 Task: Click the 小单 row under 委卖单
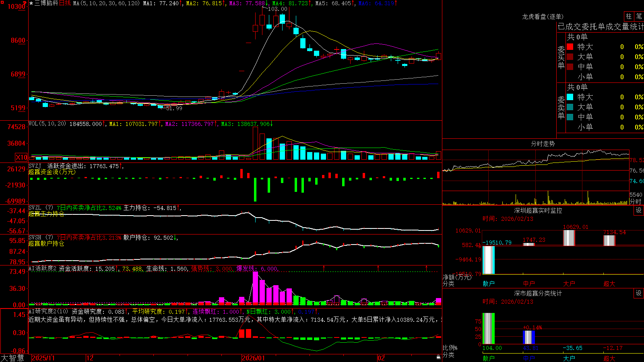(x=605, y=127)
